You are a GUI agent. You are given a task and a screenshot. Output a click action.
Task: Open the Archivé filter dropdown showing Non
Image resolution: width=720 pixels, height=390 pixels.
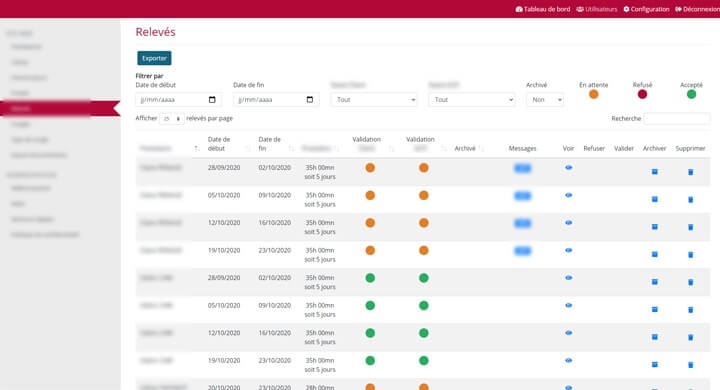click(545, 100)
